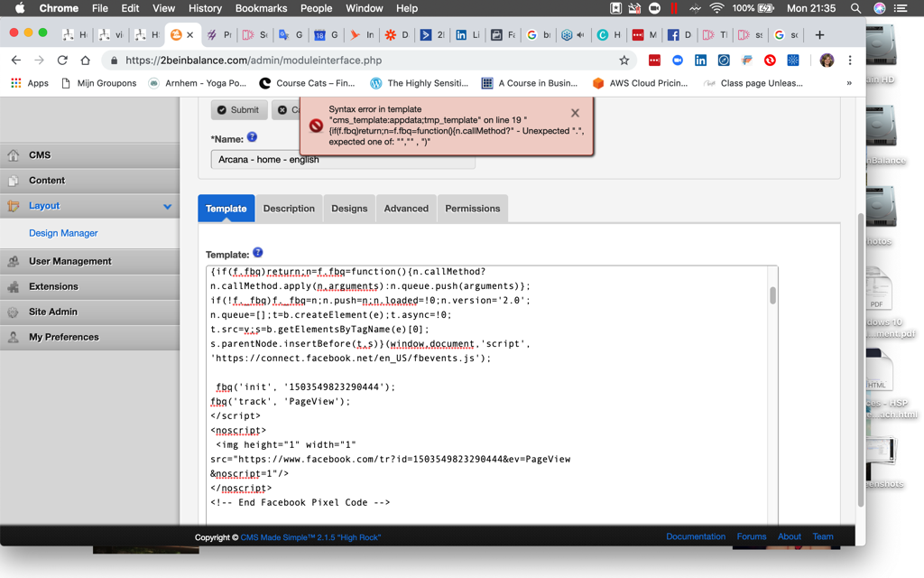Click the Name field help icon
Image resolution: width=924 pixels, height=578 pixels.
pos(252,137)
